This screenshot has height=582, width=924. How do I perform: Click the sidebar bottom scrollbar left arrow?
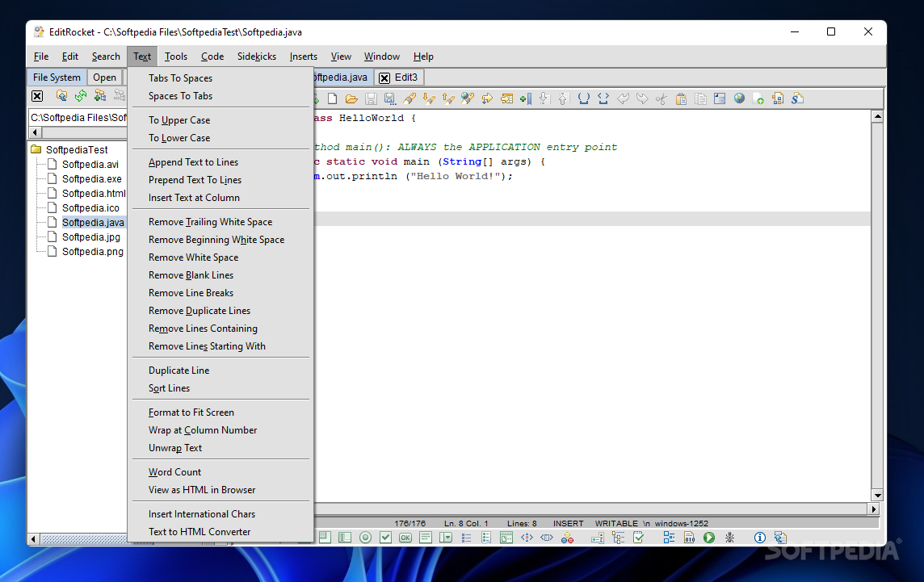[34, 538]
